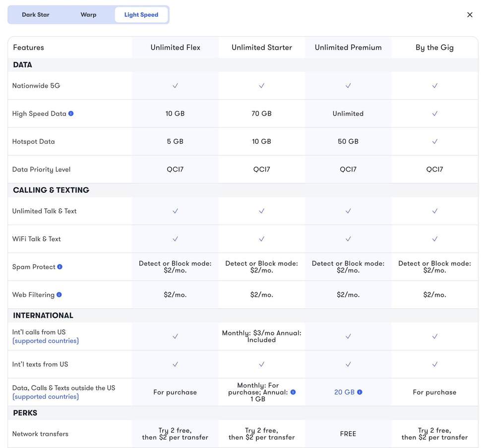Click the 10 GB High Speed Data value
The width and height of the screenshot is (486, 448).
coord(175,113)
